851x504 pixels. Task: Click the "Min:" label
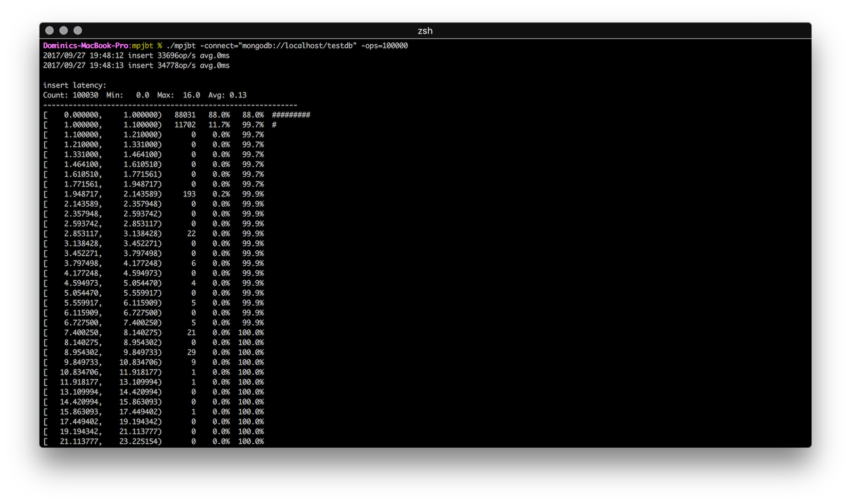pyautogui.click(x=115, y=95)
